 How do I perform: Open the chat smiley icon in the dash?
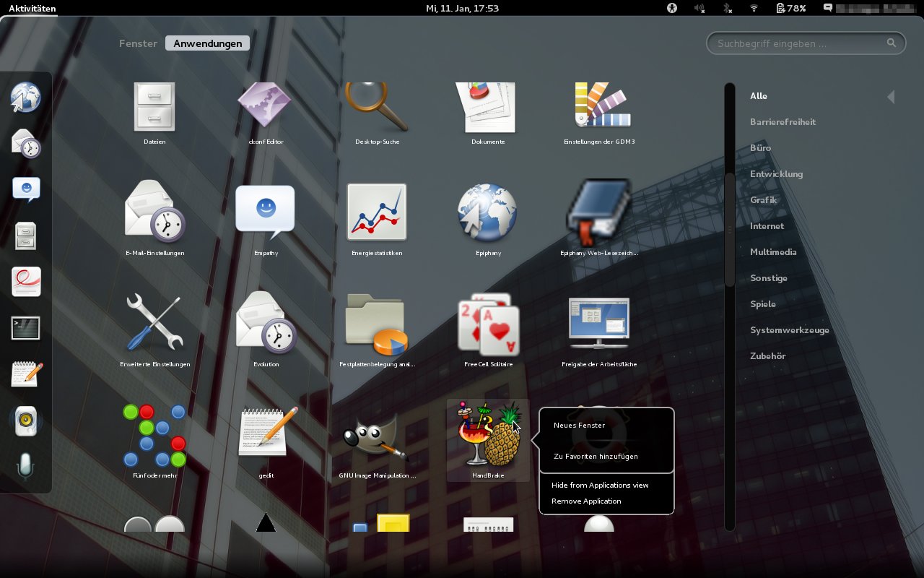(26, 189)
